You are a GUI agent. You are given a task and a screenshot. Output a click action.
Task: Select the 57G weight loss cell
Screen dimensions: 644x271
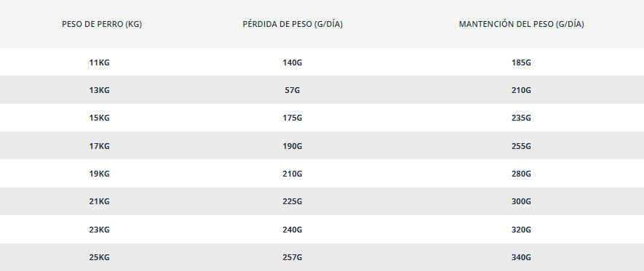[x=293, y=90]
